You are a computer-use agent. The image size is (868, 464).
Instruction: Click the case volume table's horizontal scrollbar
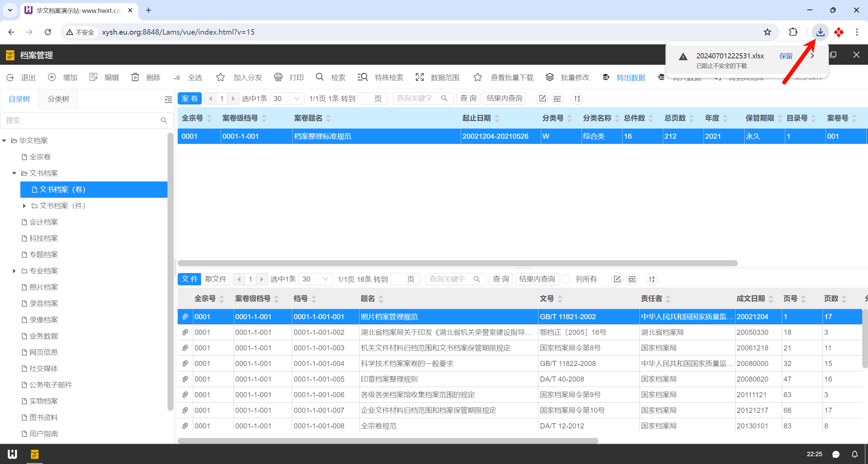pyautogui.click(x=457, y=263)
